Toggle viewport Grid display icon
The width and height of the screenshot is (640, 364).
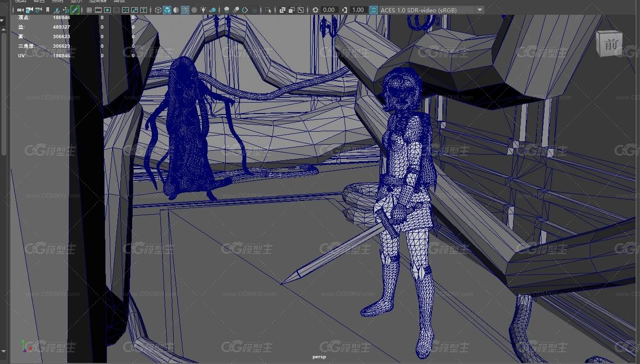click(x=89, y=10)
